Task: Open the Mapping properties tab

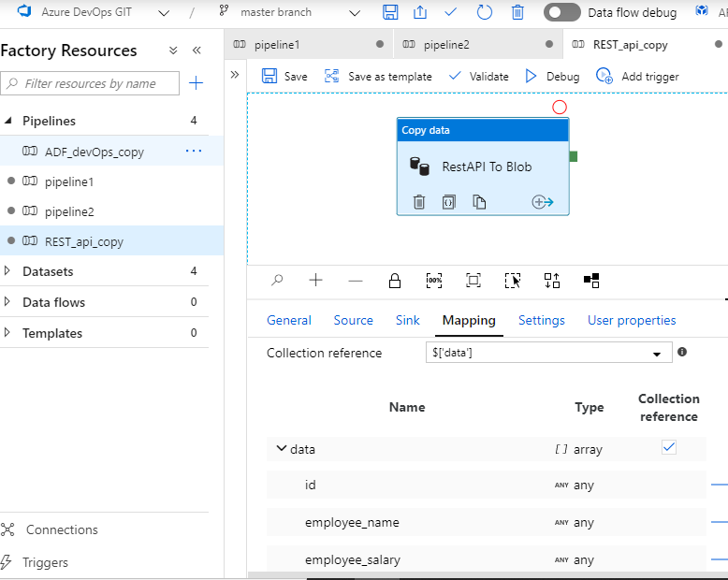Action: click(469, 320)
